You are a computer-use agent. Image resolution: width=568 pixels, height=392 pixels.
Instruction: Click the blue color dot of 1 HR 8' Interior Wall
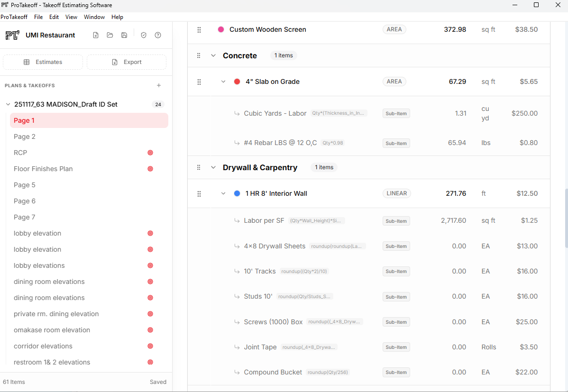(237, 193)
